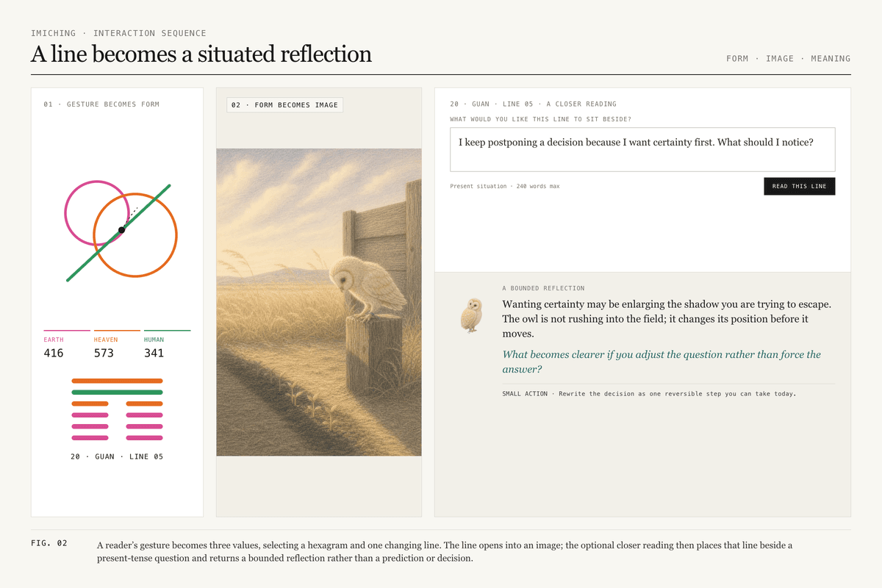
Task: Click the small owl avatar icon
Action: click(x=471, y=315)
